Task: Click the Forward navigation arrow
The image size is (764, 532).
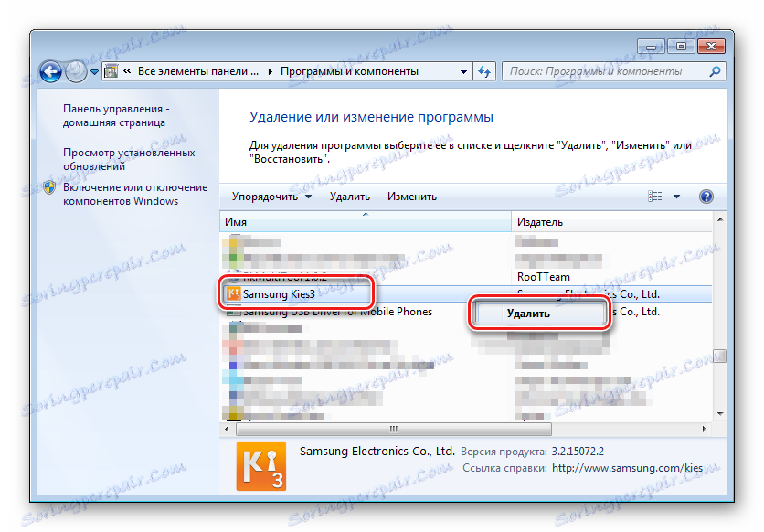Action: point(75,71)
